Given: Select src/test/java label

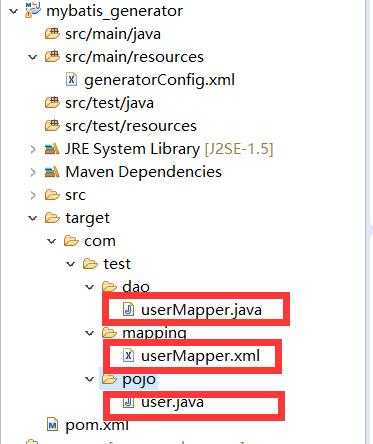Looking at the screenshot, I should pos(109,103).
